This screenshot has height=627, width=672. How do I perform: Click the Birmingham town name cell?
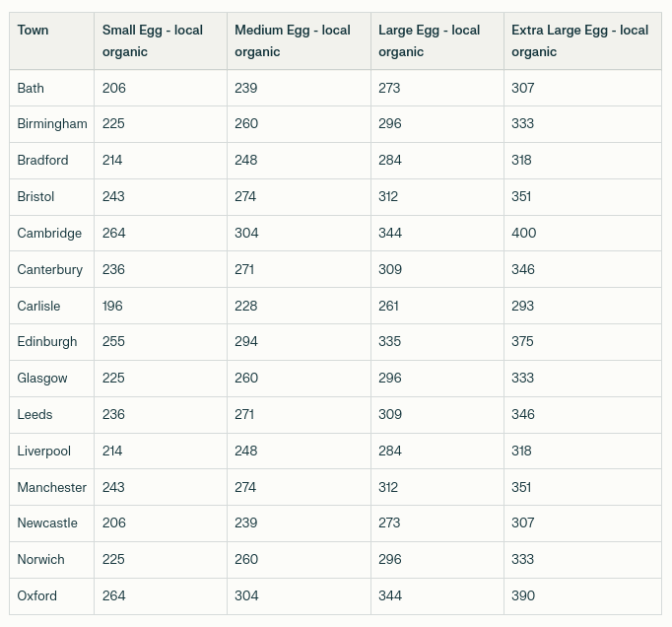52,124
